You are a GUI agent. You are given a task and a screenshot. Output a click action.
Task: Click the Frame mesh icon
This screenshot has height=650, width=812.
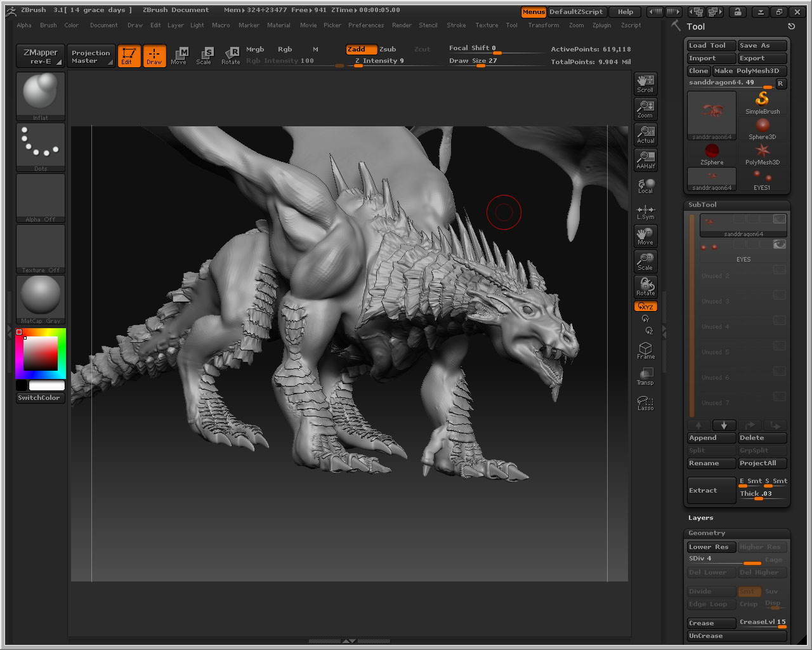tap(645, 350)
